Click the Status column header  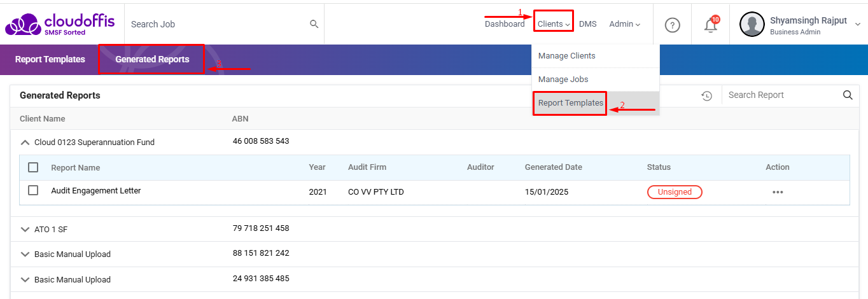point(659,167)
